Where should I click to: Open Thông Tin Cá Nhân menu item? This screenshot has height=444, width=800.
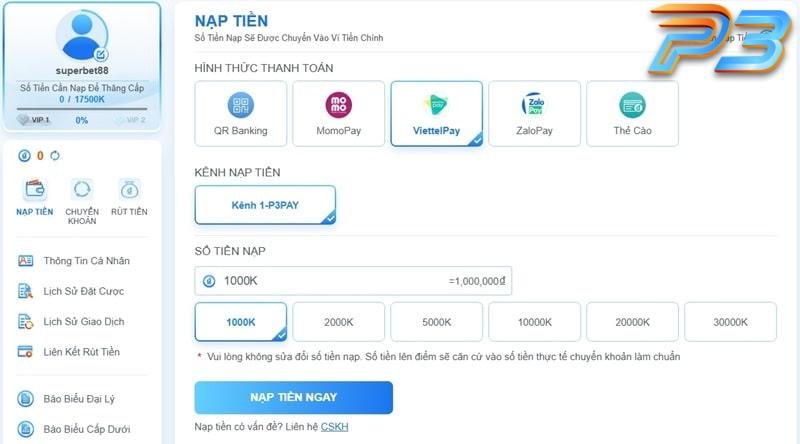tap(86, 261)
